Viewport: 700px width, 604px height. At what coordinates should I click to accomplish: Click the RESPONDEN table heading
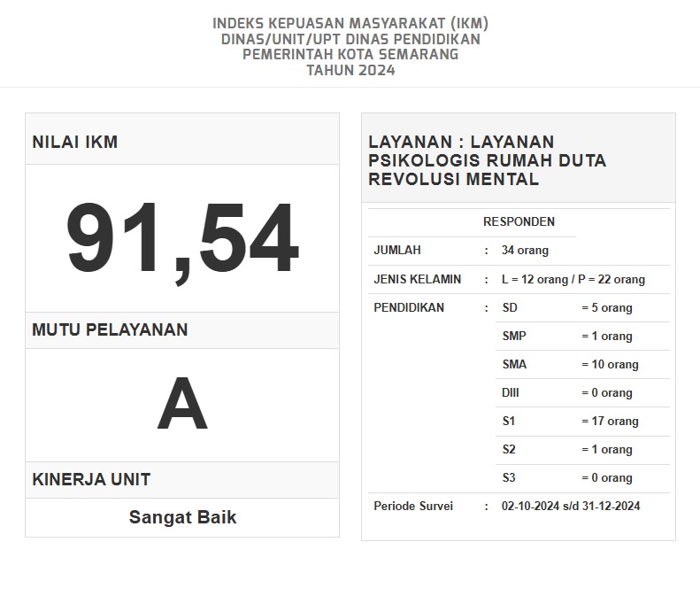519,222
